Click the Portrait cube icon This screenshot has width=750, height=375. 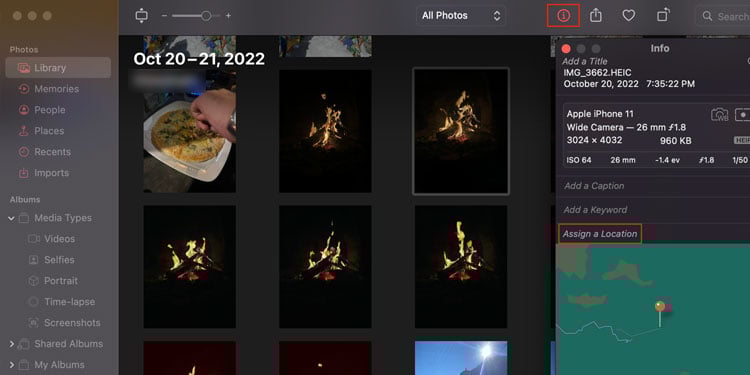pyautogui.click(x=33, y=281)
